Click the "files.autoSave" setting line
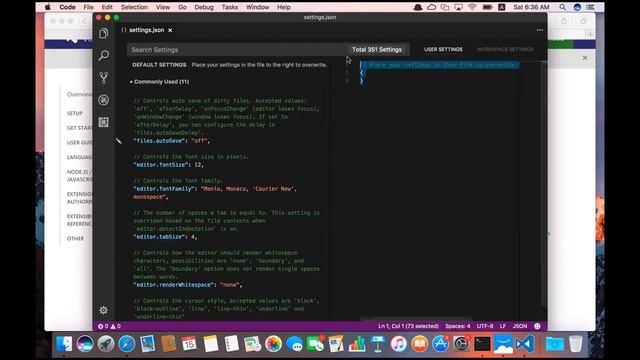This screenshot has height=360, width=640. (x=171, y=141)
